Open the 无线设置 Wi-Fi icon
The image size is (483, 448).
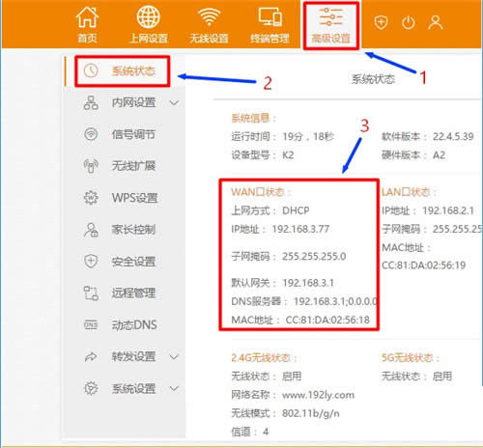coord(209,16)
